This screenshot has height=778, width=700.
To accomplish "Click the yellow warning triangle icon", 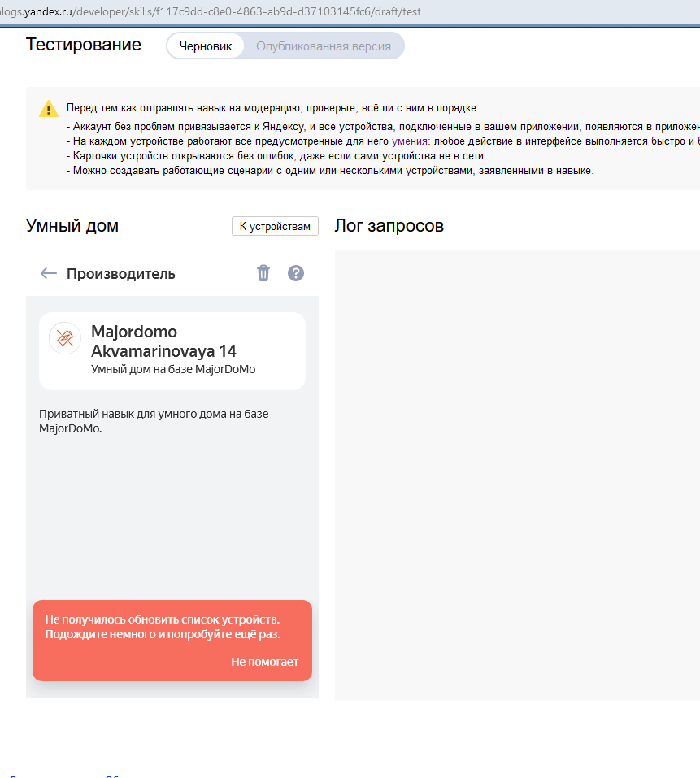I will tap(49, 109).
